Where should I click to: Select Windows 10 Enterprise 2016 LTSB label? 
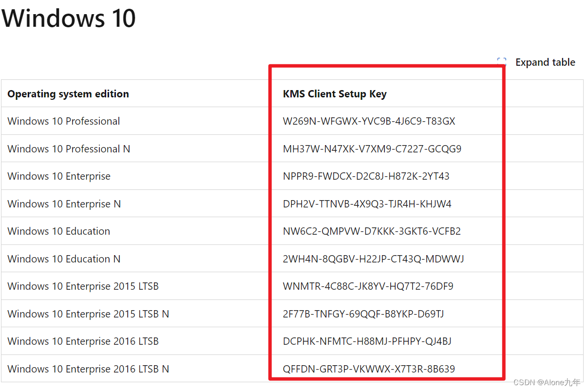click(83, 341)
